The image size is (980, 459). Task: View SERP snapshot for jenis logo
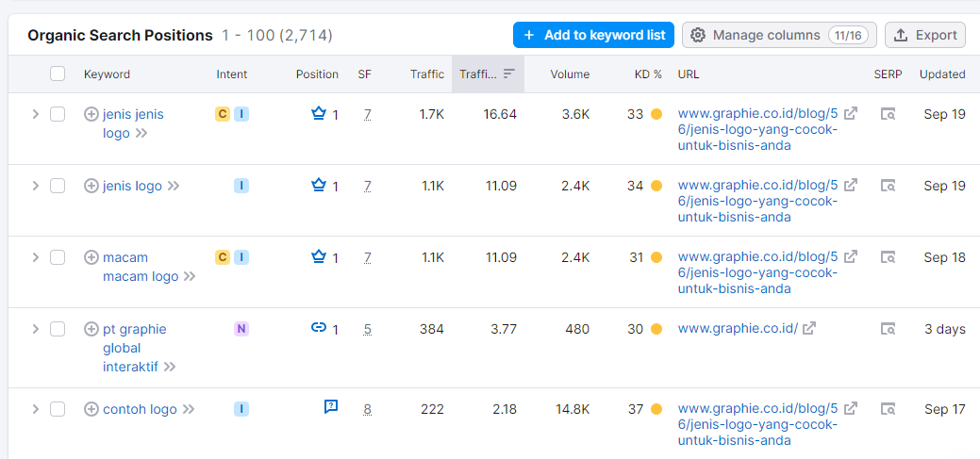pos(889,186)
